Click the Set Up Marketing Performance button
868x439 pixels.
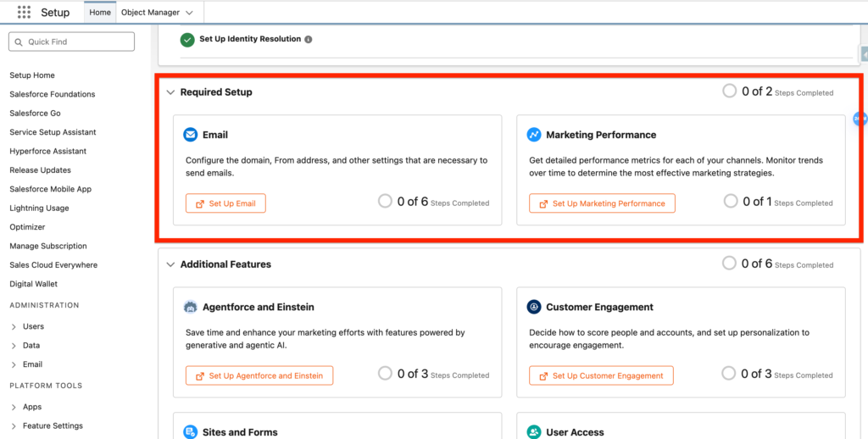point(602,203)
